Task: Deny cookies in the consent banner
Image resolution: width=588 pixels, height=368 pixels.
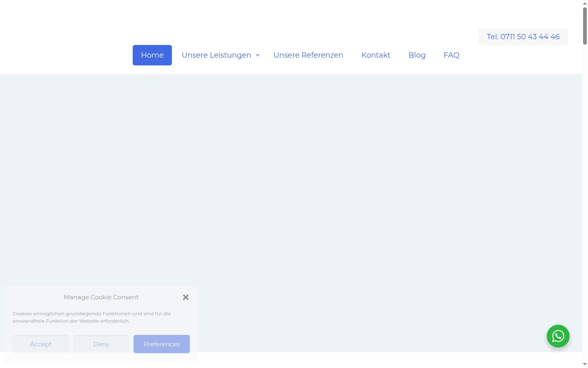Action: coord(101,344)
